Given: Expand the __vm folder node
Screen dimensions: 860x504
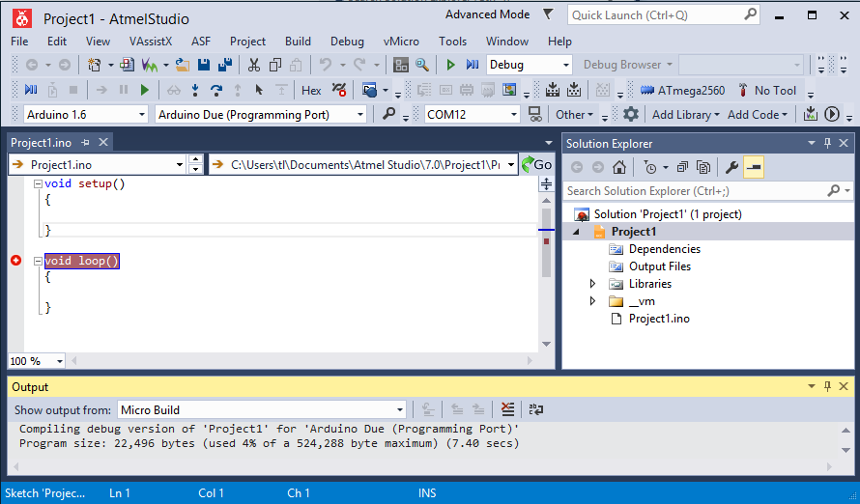Looking at the screenshot, I should pyautogui.click(x=592, y=301).
